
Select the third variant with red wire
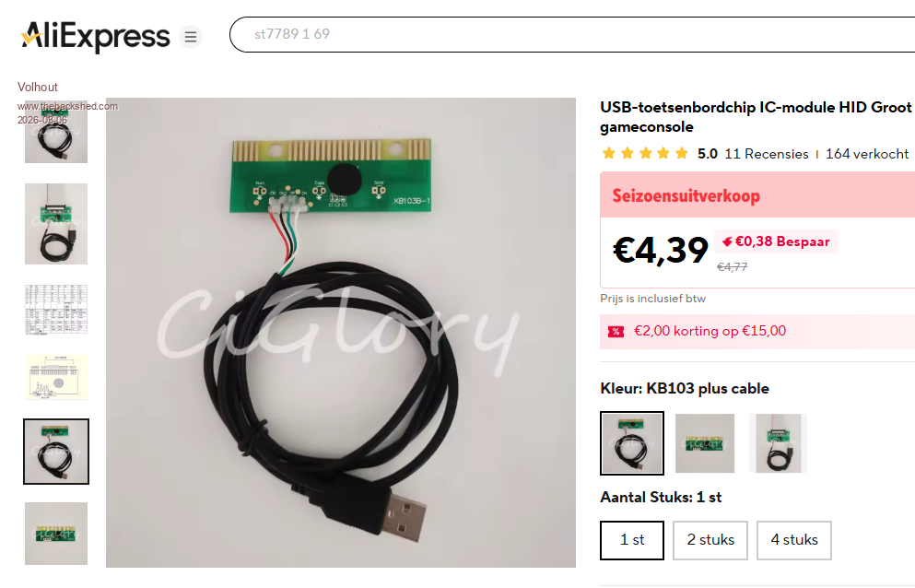tap(778, 443)
